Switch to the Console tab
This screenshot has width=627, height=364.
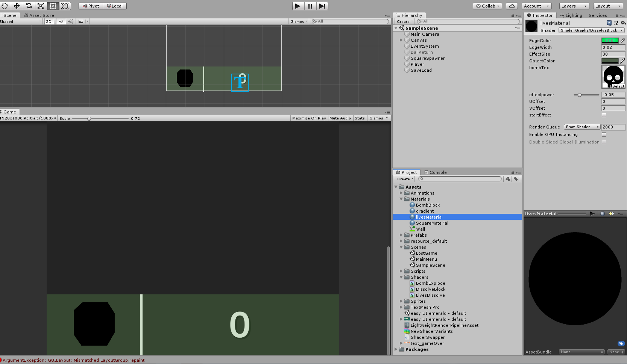pos(436,172)
